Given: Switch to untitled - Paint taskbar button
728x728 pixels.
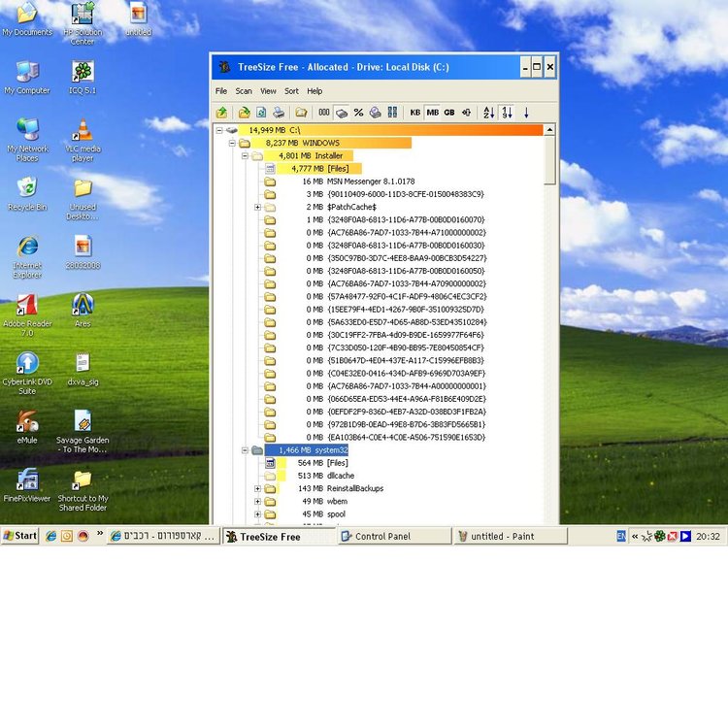Looking at the screenshot, I should pyautogui.click(x=511, y=536).
